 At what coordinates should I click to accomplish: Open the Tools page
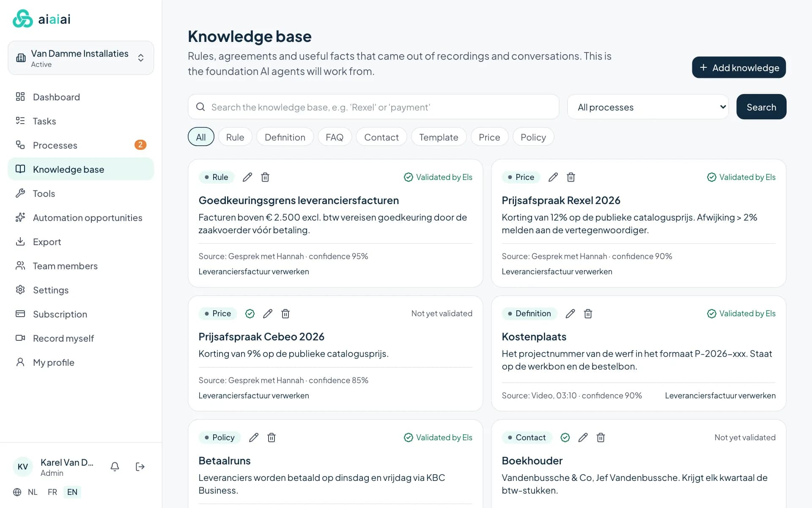point(81,193)
